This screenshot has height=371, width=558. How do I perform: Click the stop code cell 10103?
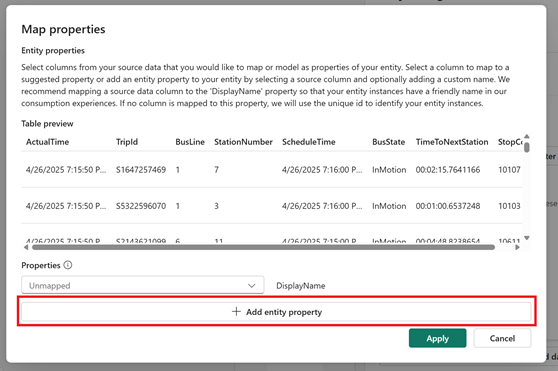tap(509, 206)
